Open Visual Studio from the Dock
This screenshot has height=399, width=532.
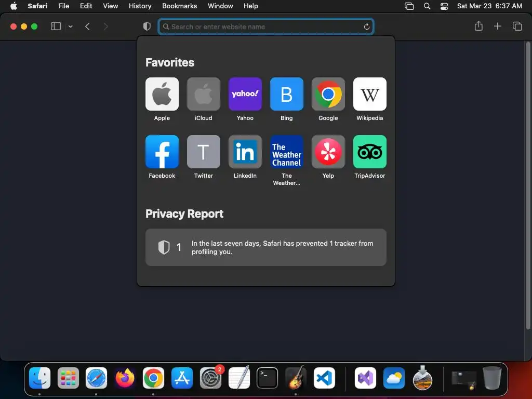(365, 378)
